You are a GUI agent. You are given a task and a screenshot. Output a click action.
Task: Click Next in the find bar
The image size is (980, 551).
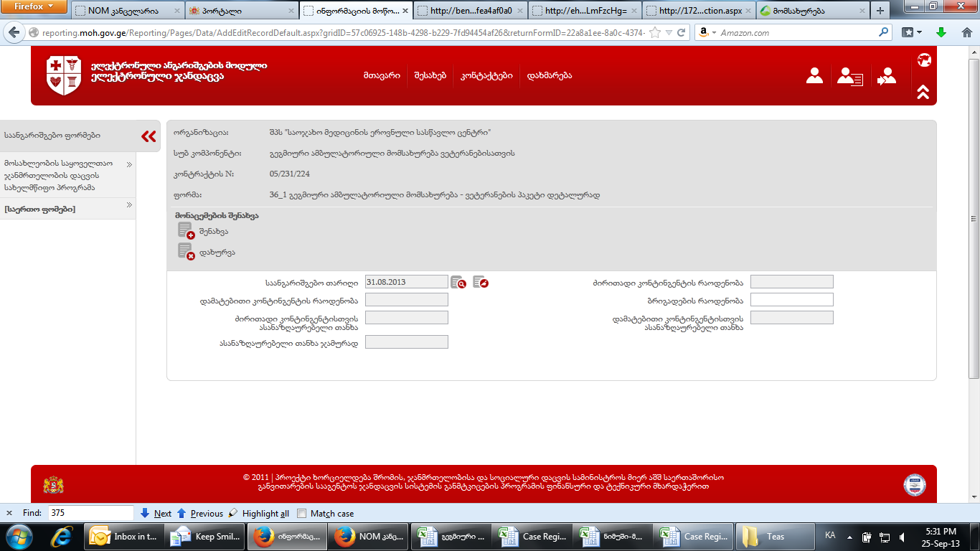tap(156, 514)
